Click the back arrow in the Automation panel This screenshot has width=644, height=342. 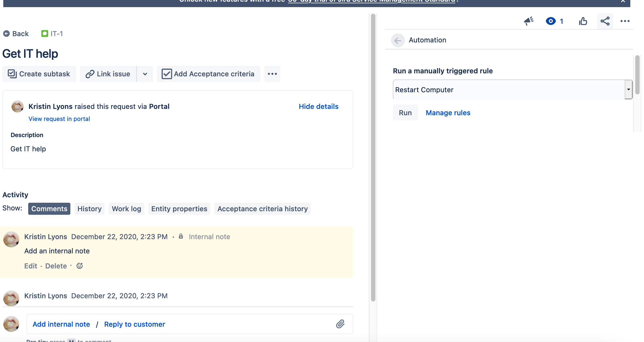[398, 40]
